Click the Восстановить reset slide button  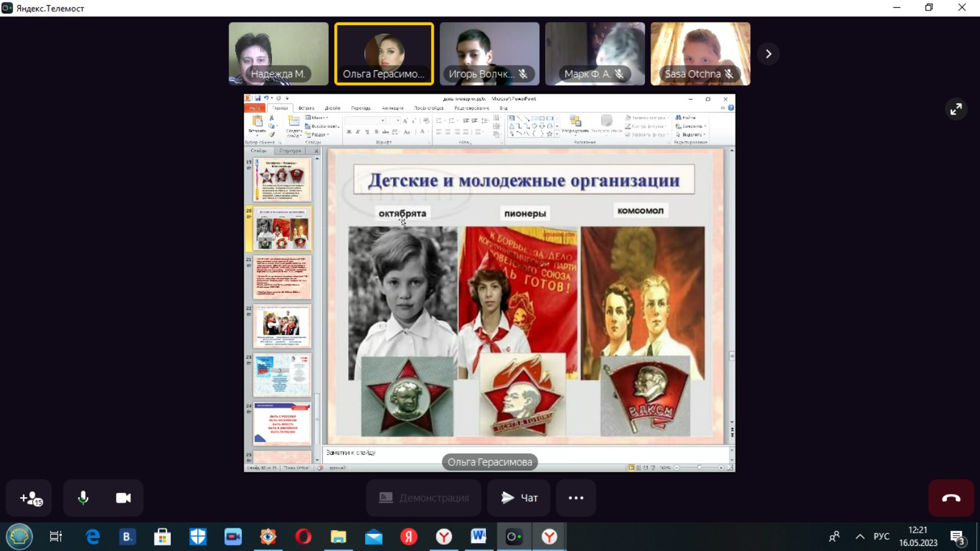coord(322,126)
